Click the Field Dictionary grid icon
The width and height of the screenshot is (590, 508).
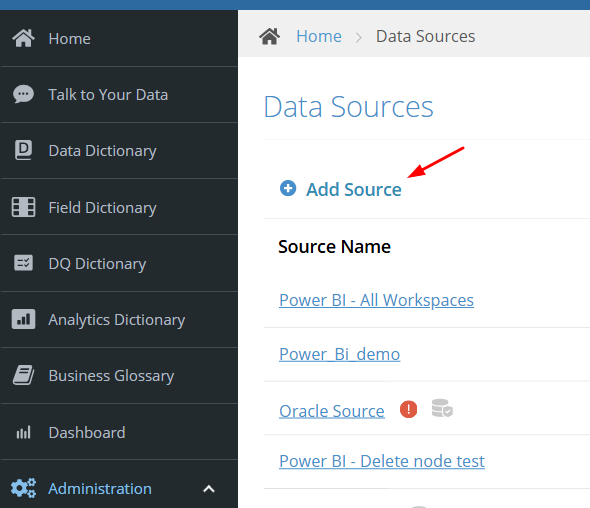point(23,207)
